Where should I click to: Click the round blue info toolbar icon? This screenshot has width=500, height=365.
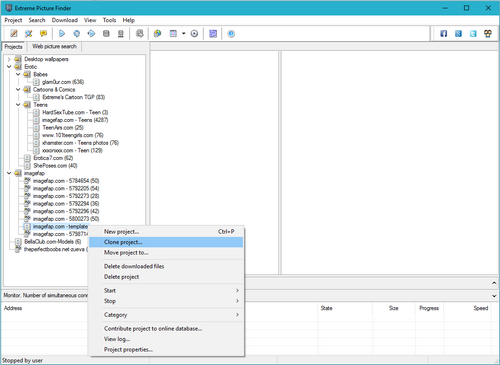click(x=231, y=33)
